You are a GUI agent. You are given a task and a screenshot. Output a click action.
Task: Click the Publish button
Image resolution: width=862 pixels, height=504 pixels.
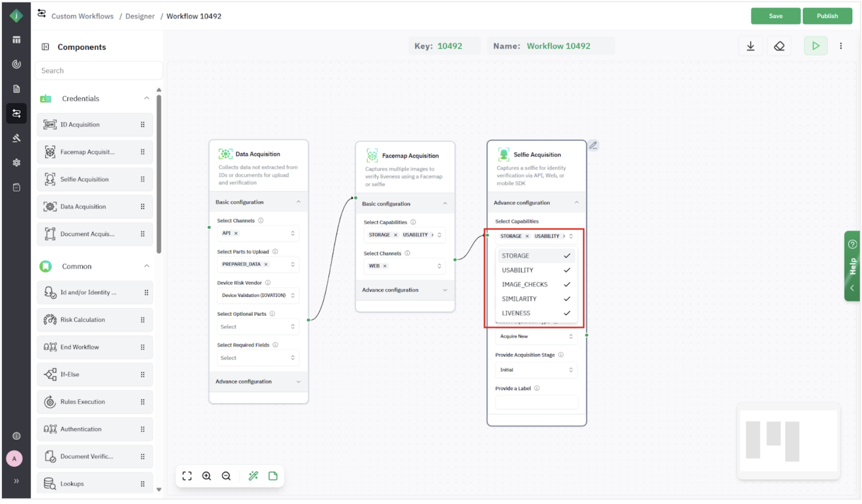click(827, 16)
